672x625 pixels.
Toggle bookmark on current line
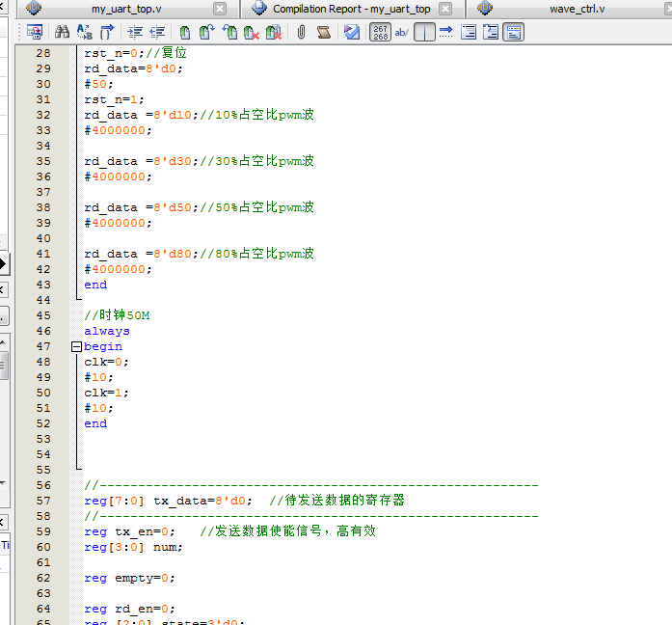tap(185, 32)
